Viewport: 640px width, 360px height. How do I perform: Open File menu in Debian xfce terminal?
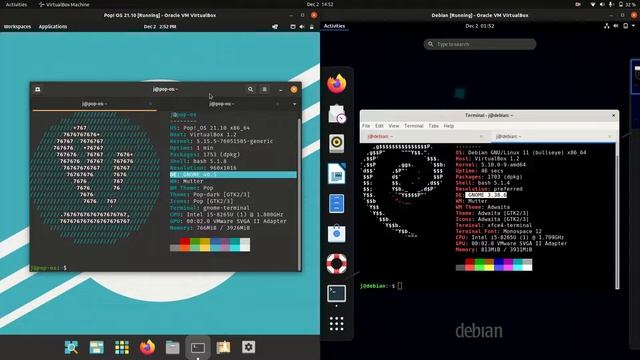366,126
